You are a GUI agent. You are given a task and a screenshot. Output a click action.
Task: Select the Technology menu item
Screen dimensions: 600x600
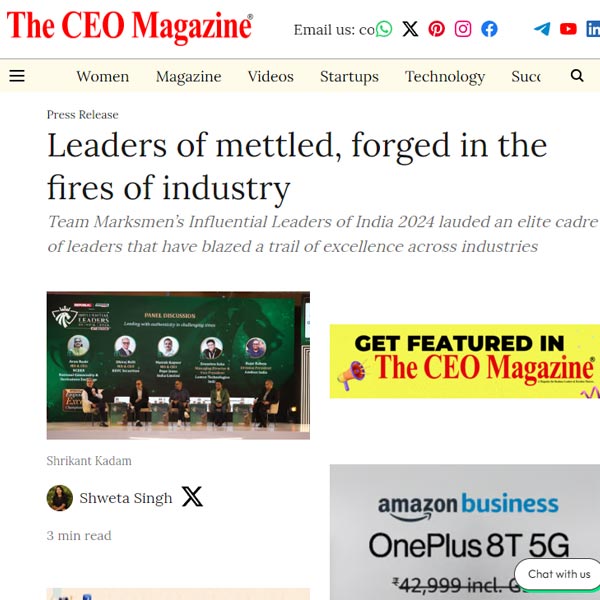pos(445,77)
